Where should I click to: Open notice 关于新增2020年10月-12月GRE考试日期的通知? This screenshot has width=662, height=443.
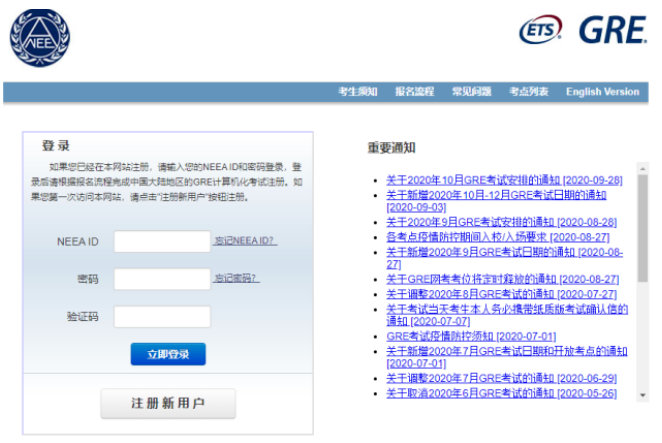(496, 201)
